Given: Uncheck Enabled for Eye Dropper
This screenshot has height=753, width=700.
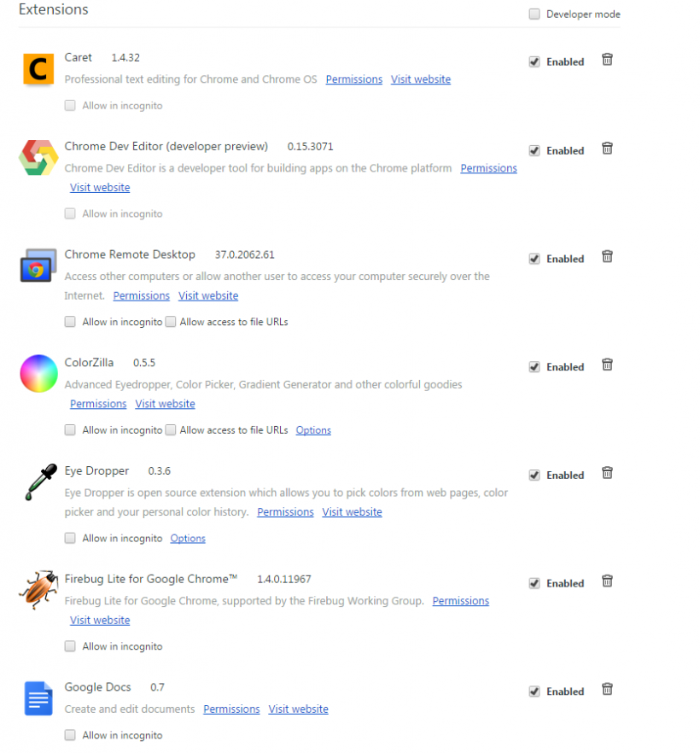Looking at the screenshot, I should [534, 476].
